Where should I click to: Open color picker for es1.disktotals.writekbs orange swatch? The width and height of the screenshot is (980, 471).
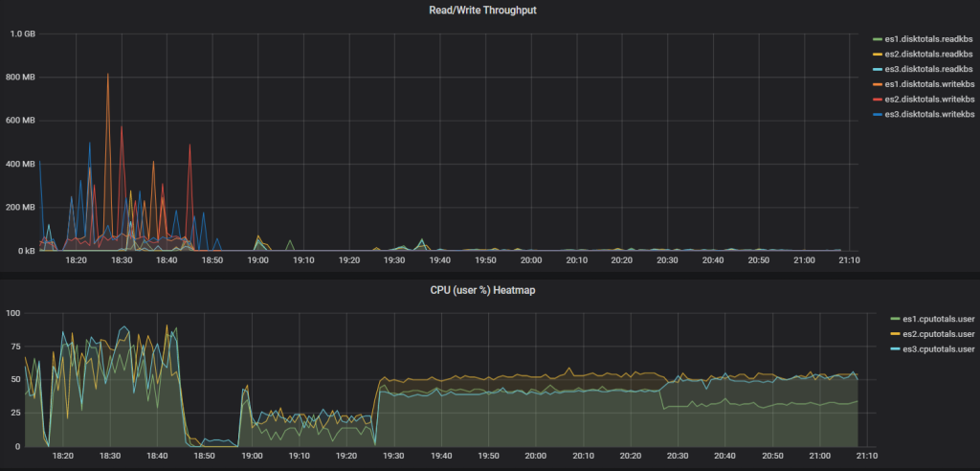pyautogui.click(x=877, y=84)
